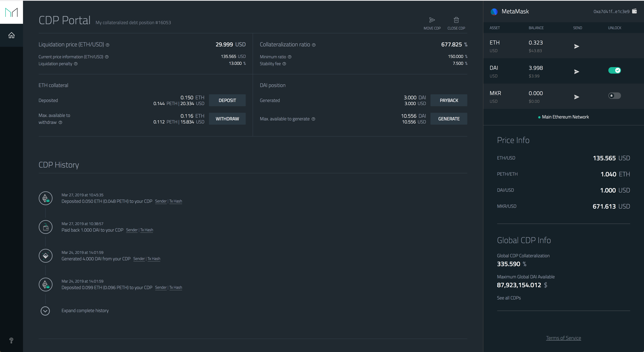This screenshot has height=352, width=644.
Task: Click the Expand complete history text
Action: (85, 311)
